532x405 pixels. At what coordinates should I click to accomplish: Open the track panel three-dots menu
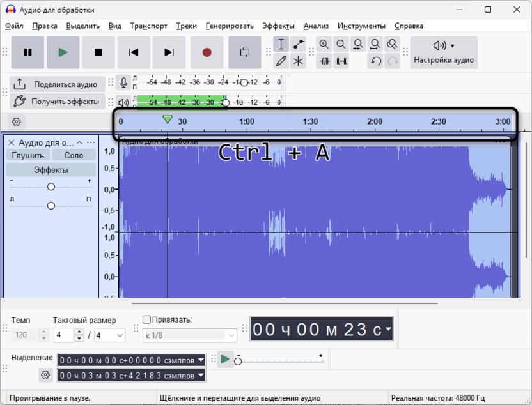[91, 142]
